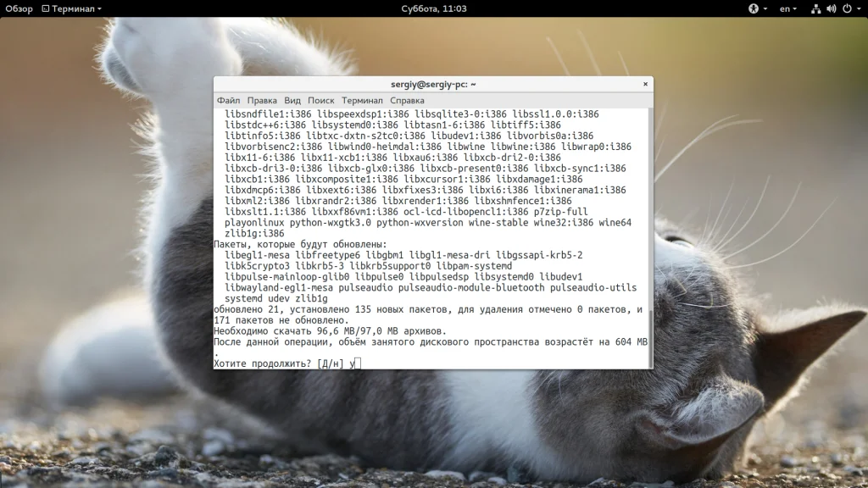Click the text wine-stable
Viewport: 868px width, 488px height.
498,223
